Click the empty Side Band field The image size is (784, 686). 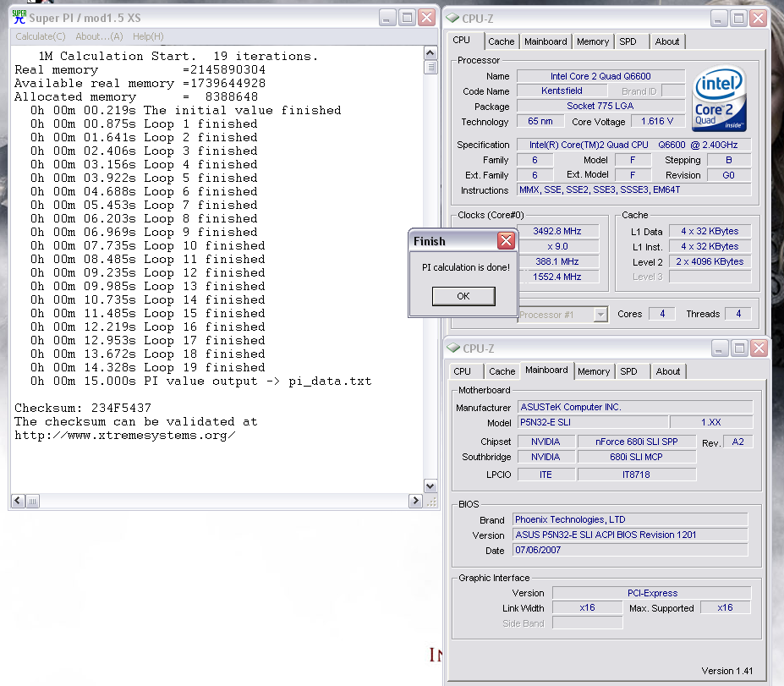pyautogui.click(x=588, y=623)
